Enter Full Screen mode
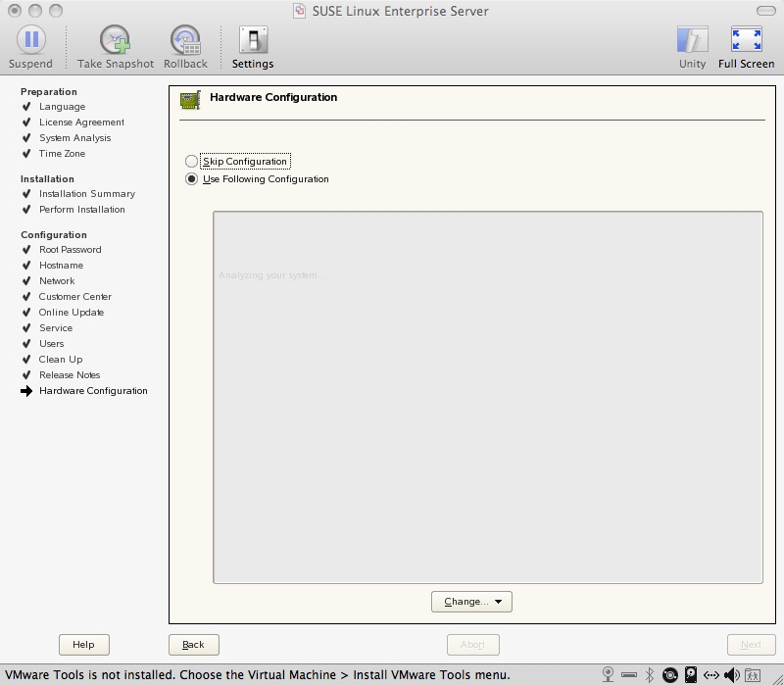Image resolution: width=784 pixels, height=686 pixels. click(746, 39)
